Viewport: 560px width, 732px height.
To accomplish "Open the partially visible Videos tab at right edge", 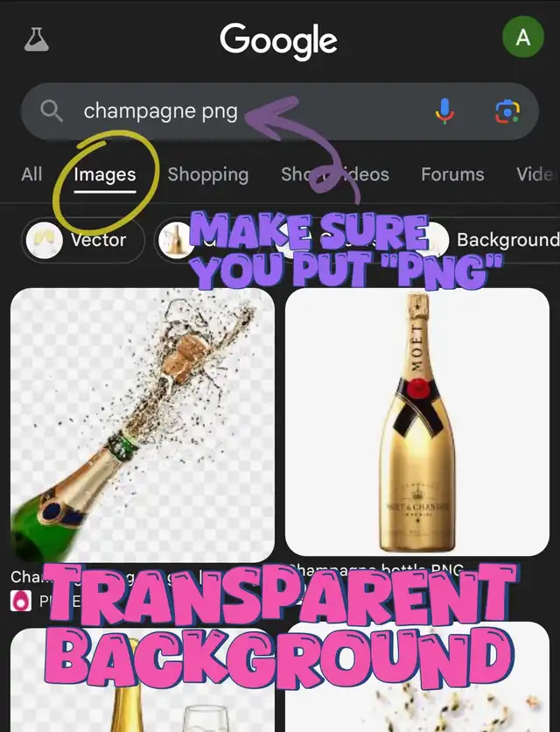I will [537, 174].
